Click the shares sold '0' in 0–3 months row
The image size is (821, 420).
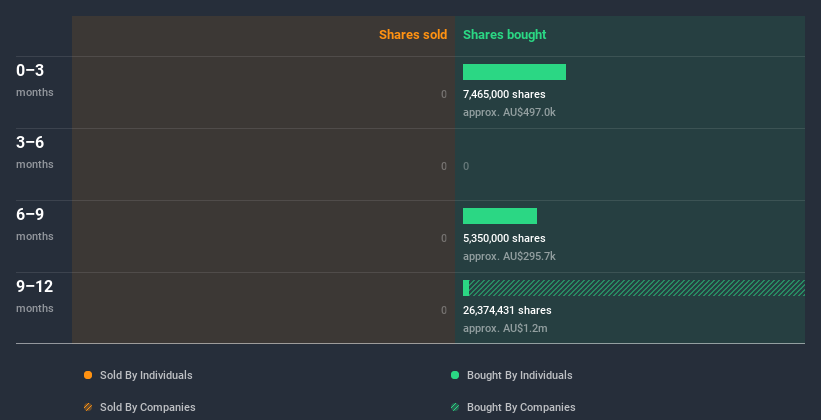444,94
